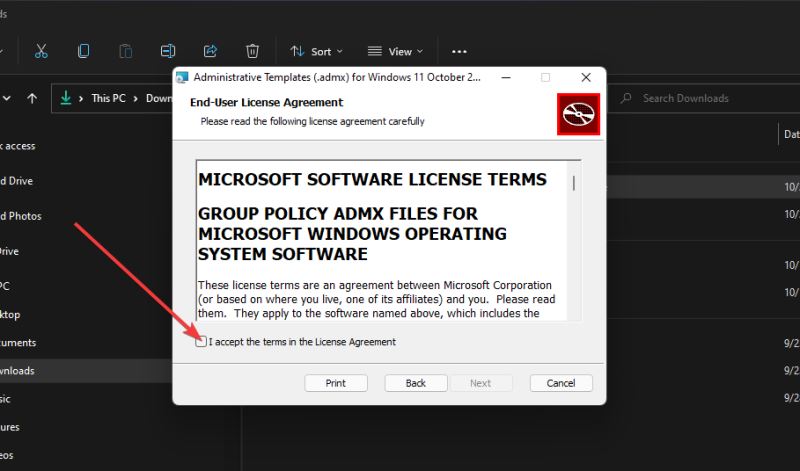Select the Drive item ending 'd Drive'
800x471 pixels.
(x=16, y=181)
